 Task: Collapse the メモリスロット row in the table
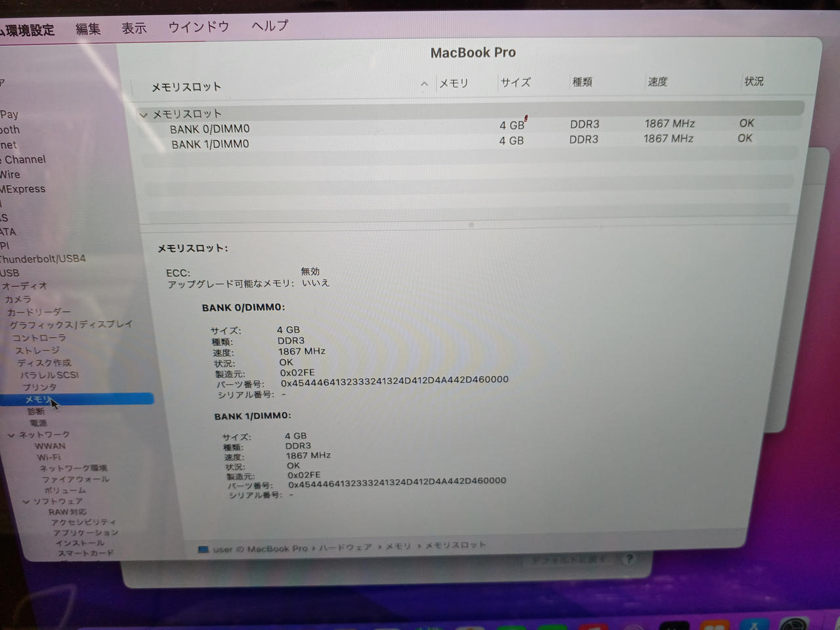coord(143,115)
